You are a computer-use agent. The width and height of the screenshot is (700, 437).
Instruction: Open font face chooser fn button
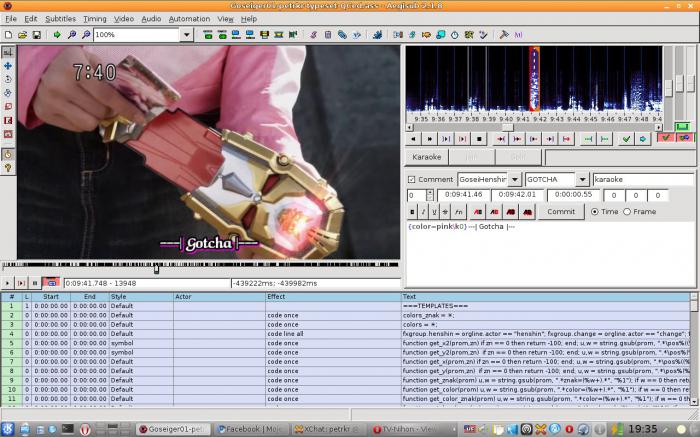[458, 212]
